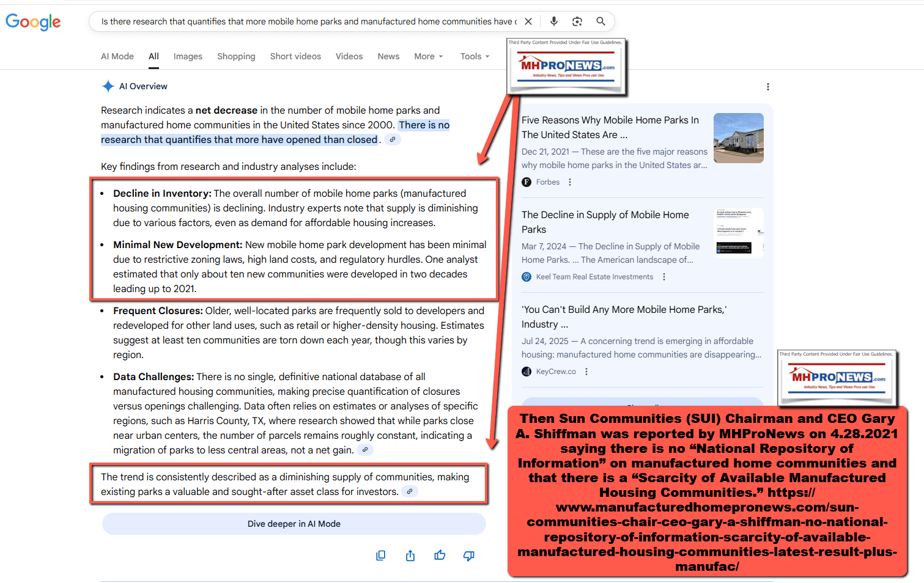Image resolution: width=924 pixels, height=583 pixels.
Task: Open Google Lens image search icon
Action: [x=577, y=21]
